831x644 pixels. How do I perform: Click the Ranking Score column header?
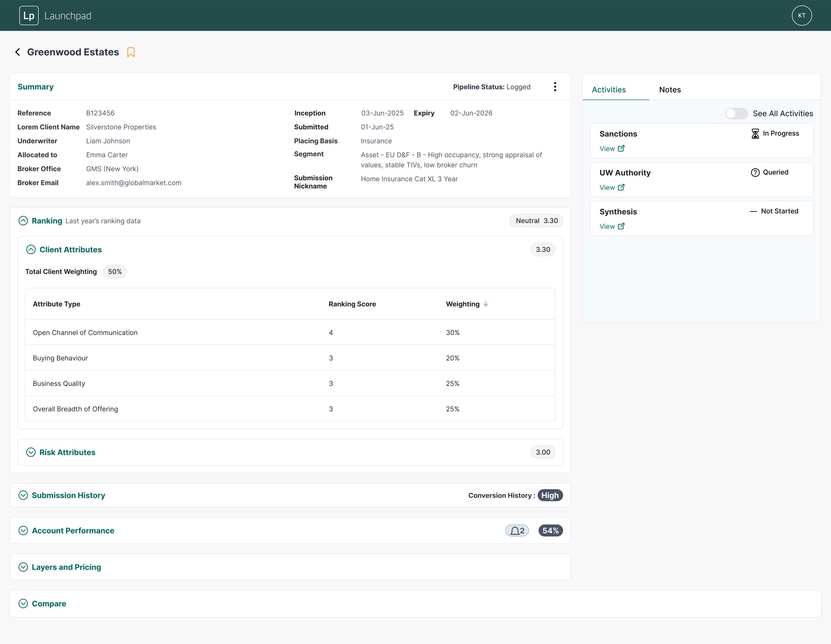point(352,304)
